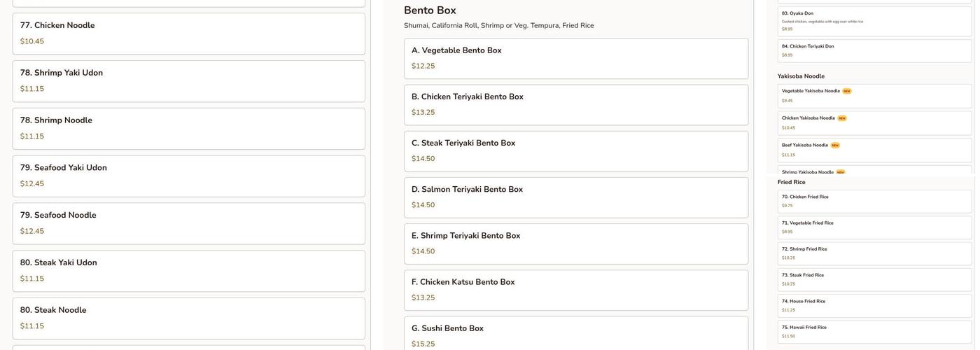
Task: Select 72. Shrimp Fried Rice
Action: point(874,253)
